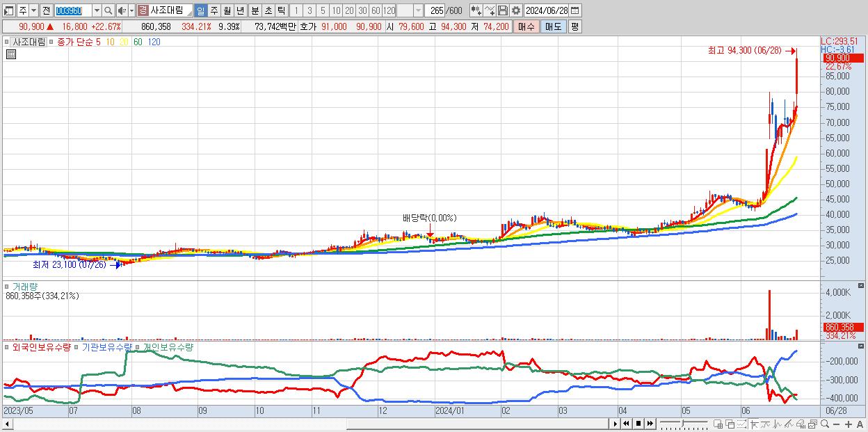
Task: Expand the speaker icon dropdown arrow
Action: coord(131,10)
